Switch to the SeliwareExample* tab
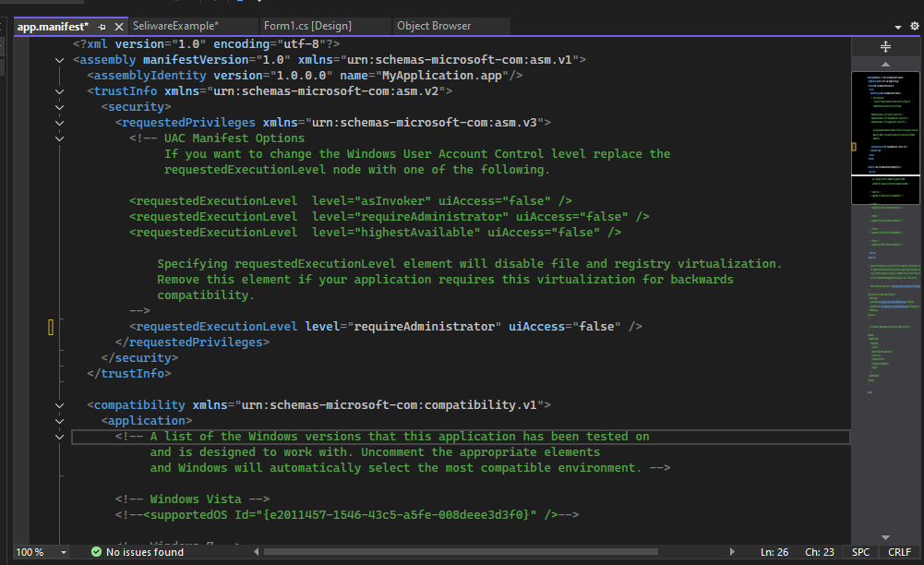This screenshot has height=565, width=924. click(x=175, y=26)
